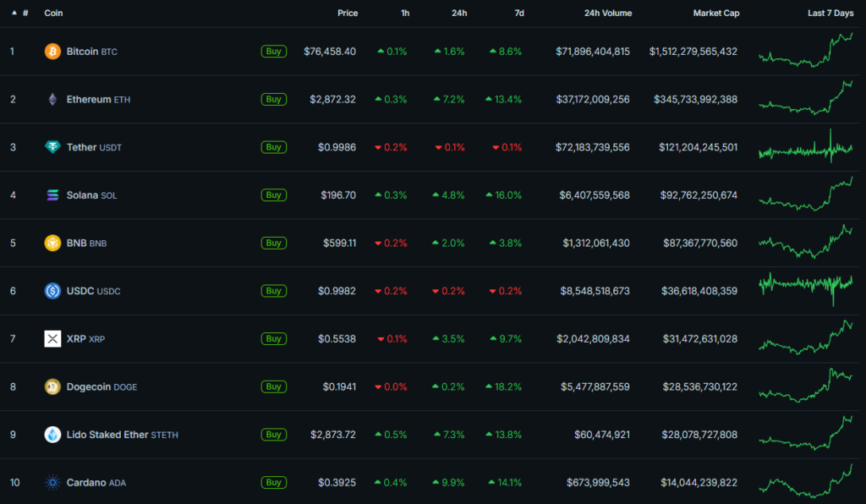Screen dimensions: 866x504
Task: Click the Cardano ADA logo icon
Action: click(x=53, y=482)
